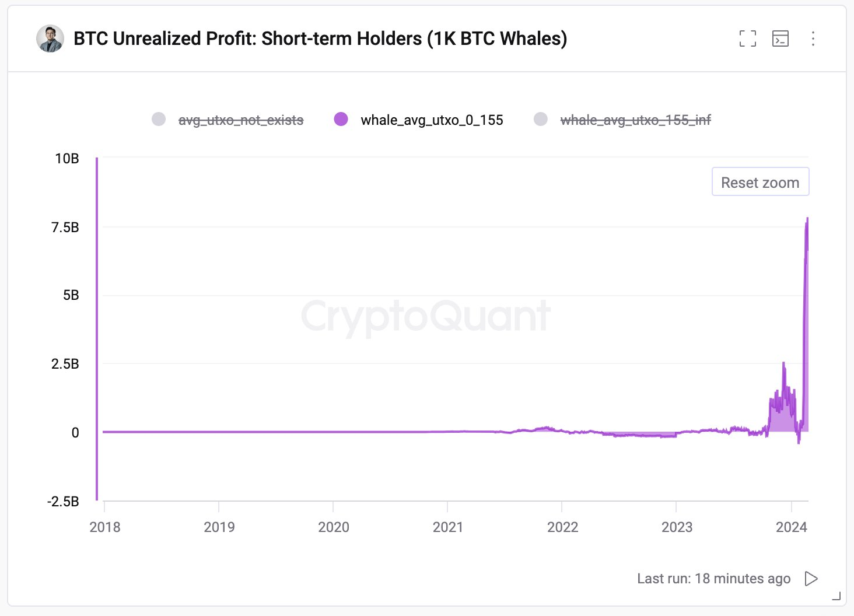Image resolution: width=854 pixels, height=616 pixels.
Task: Toggle the avg_utxo_not_exists series
Action: pos(240,120)
